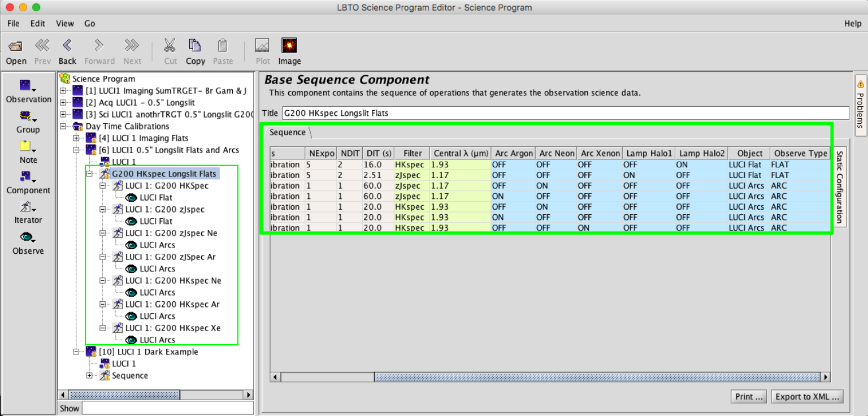Expand the [4] LUCI 1 Imaging Flats node

[76, 138]
